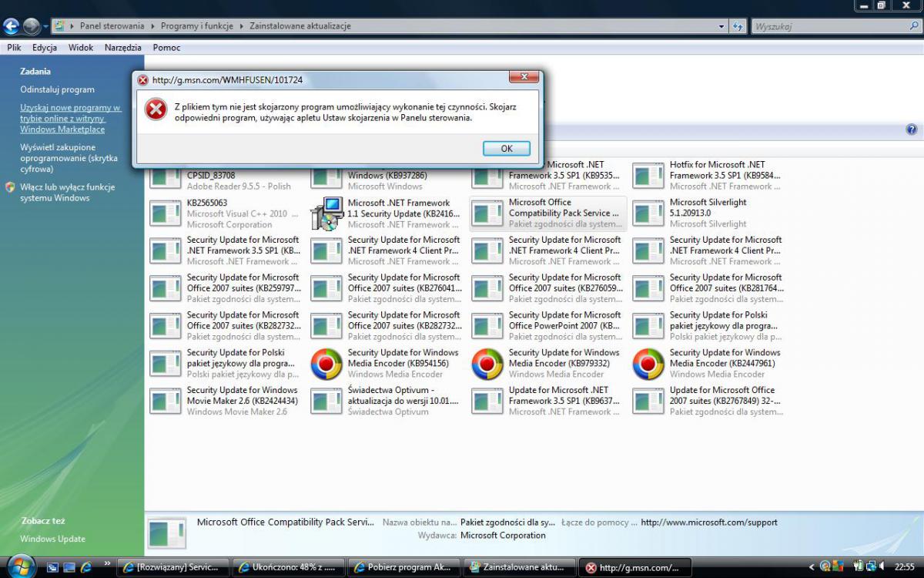This screenshot has width=924, height=578.
Task: Select .NET Framework 1.1 Security Update installer icon
Action: coord(326,213)
